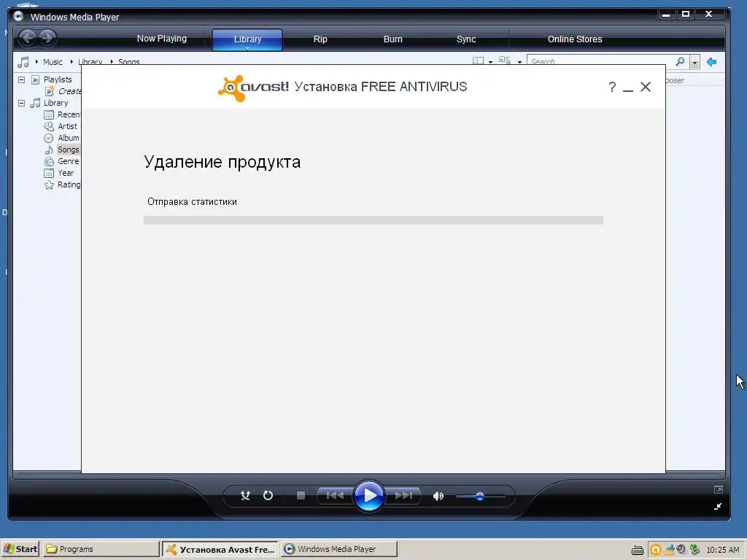The height and width of the screenshot is (560, 747).
Task: Click the network tray icon
Action: tap(670, 550)
